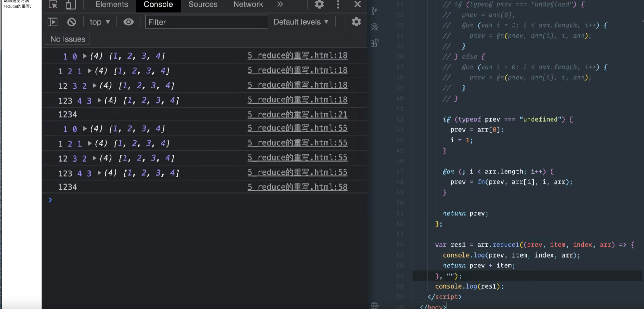Select the inspect element picker icon
Screen dimensions: 644x309
click(53, 5)
